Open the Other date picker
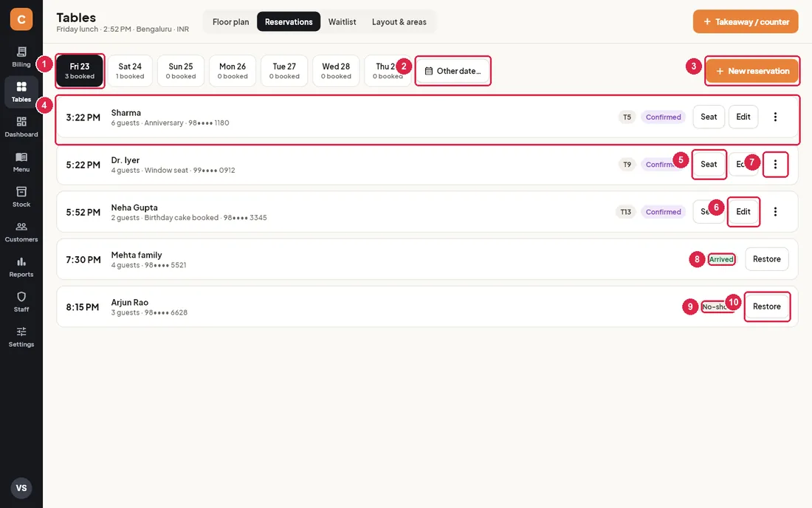Image resolution: width=812 pixels, height=508 pixels. [453, 71]
